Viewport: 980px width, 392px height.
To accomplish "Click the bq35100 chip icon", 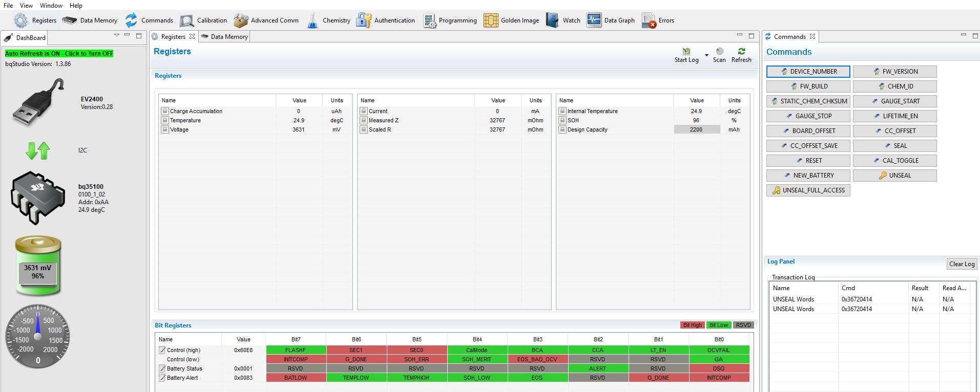I will (x=38, y=198).
